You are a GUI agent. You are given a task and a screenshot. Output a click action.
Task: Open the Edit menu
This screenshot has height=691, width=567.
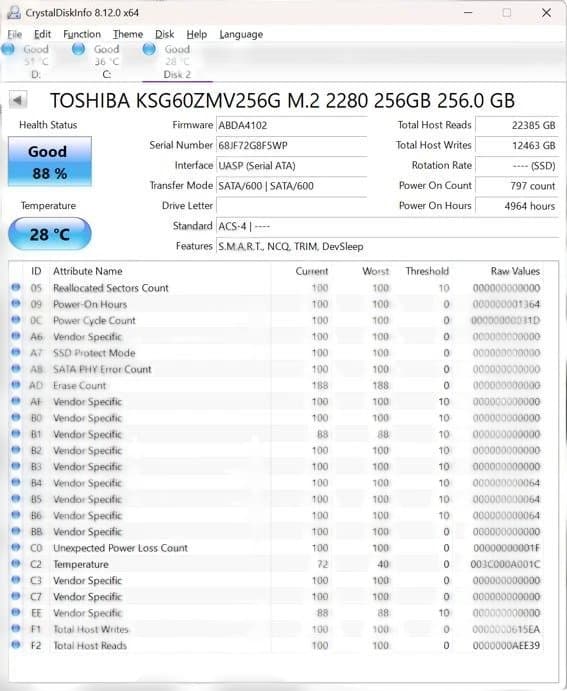[42, 34]
